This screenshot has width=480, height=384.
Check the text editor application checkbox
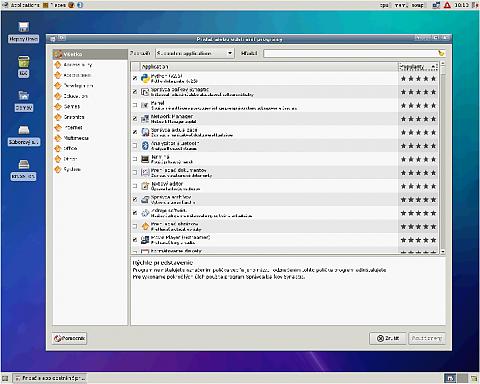pos(135,186)
